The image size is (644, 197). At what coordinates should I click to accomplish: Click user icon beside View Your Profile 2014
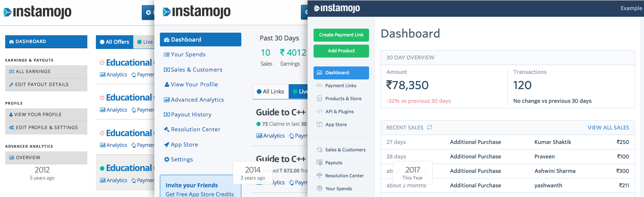point(167,85)
